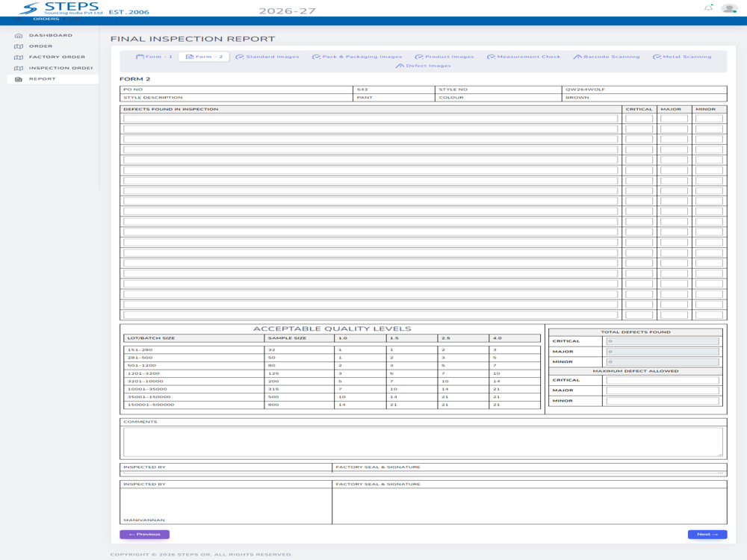The height and width of the screenshot is (560, 747).
Task: Click the lot size row '150001-500000'
Action: pyautogui.click(x=151, y=405)
